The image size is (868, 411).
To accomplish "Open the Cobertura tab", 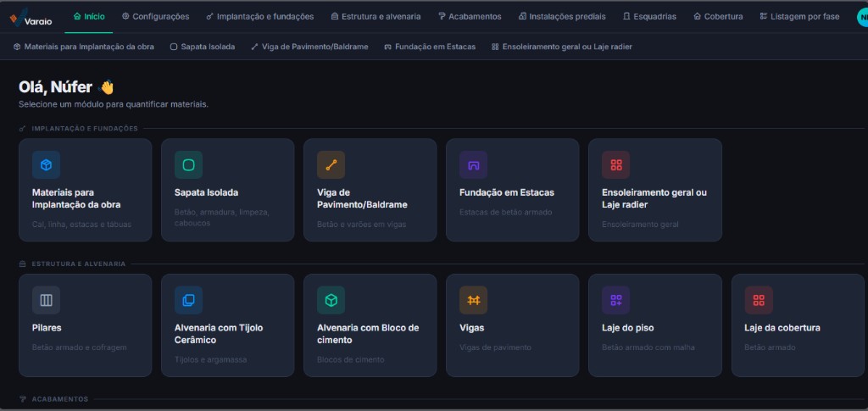I will 718,17.
